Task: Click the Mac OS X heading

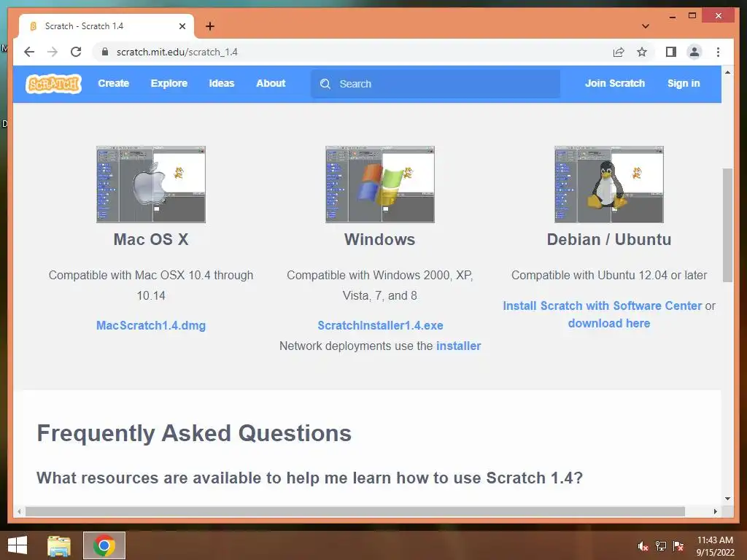Action: [151, 239]
